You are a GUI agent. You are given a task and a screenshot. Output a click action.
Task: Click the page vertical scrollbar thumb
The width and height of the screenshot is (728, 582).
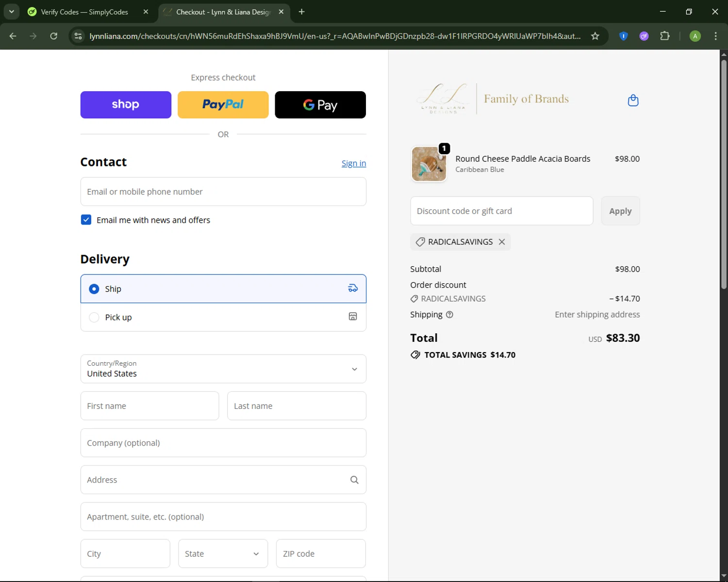(x=724, y=175)
